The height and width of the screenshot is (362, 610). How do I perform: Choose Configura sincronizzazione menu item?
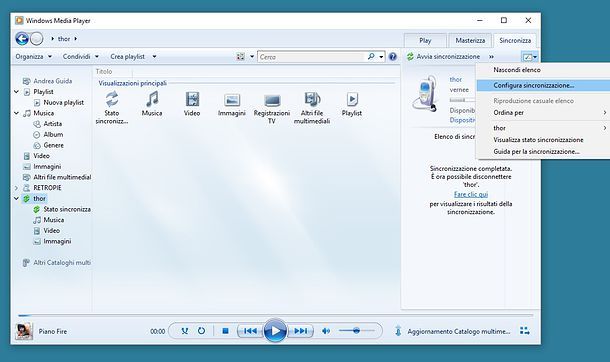(x=543, y=86)
